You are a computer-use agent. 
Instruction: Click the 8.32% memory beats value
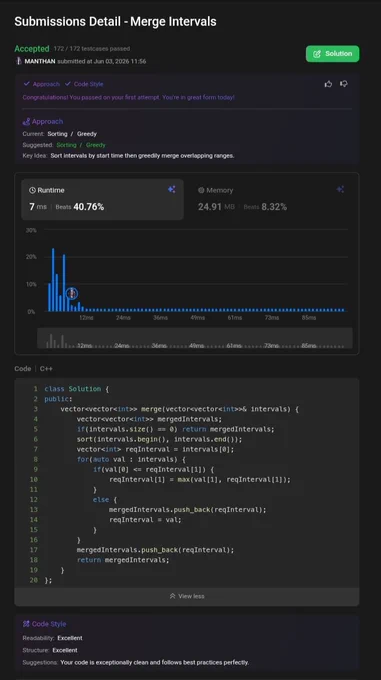pyautogui.click(x=274, y=207)
